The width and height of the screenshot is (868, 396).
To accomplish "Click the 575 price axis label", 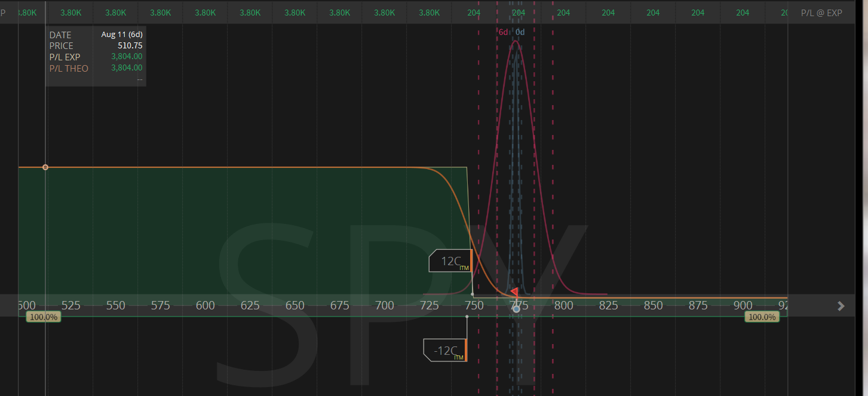I will pos(160,306).
